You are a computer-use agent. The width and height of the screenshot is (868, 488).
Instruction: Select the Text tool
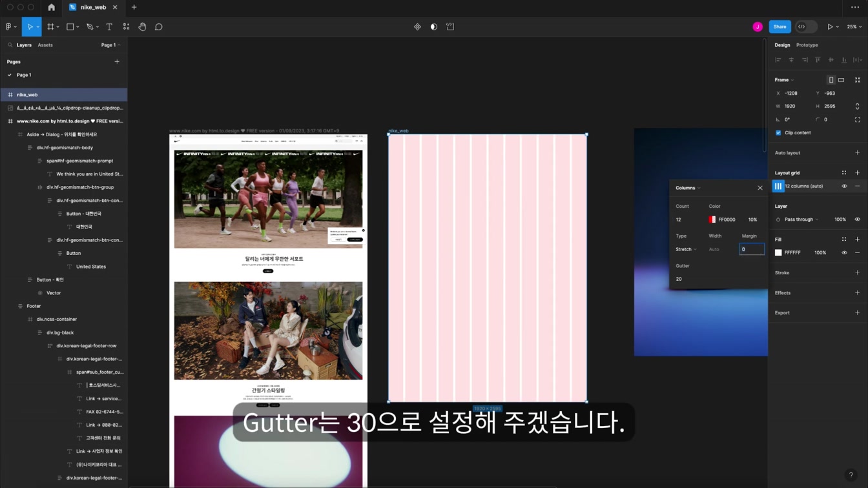[109, 26]
